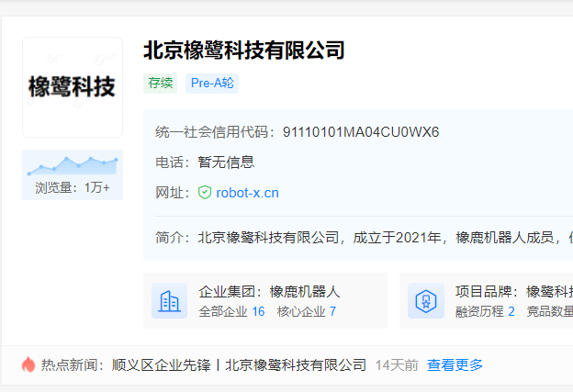Open the 顺义区企业先锋 news headline
The width and height of the screenshot is (573, 392).
pos(239,365)
